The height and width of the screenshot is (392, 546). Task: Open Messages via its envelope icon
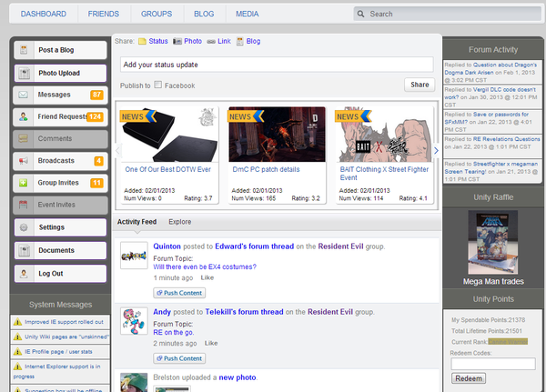[24, 95]
